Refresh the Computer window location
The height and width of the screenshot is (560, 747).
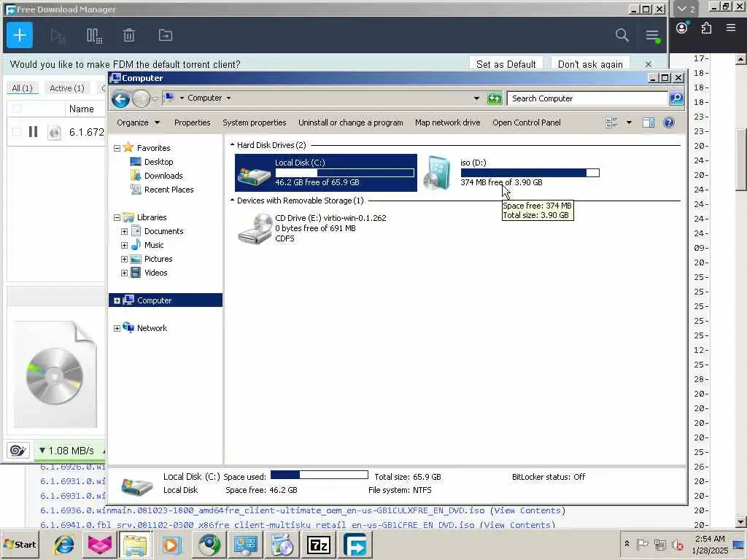tap(495, 98)
